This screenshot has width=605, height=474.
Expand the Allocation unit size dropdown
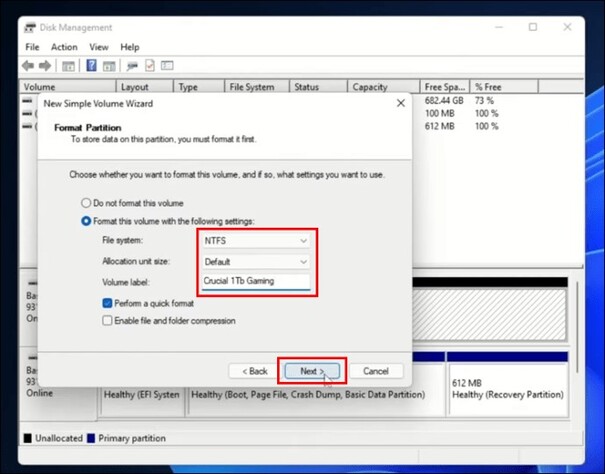256,261
